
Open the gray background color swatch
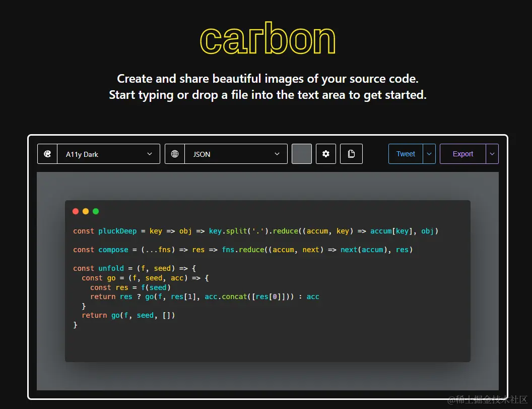coord(302,154)
